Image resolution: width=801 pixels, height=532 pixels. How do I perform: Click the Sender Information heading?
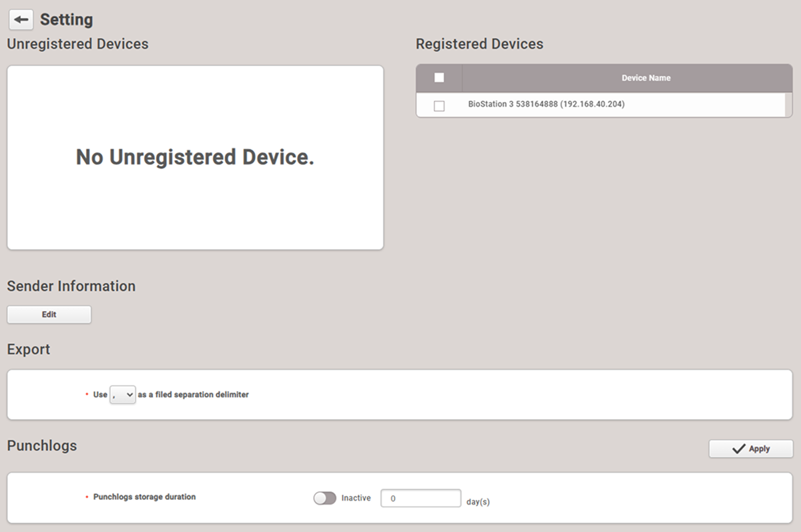coord(71,286)
